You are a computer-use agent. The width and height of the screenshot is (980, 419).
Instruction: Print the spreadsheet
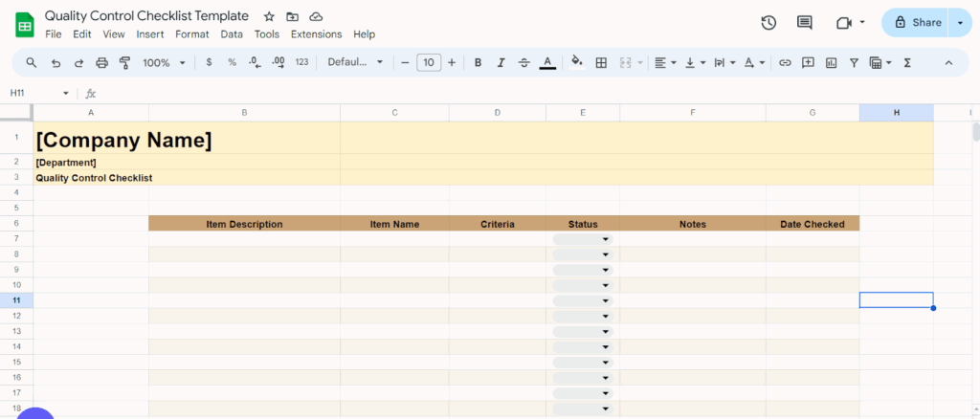(x=101, y=62)
